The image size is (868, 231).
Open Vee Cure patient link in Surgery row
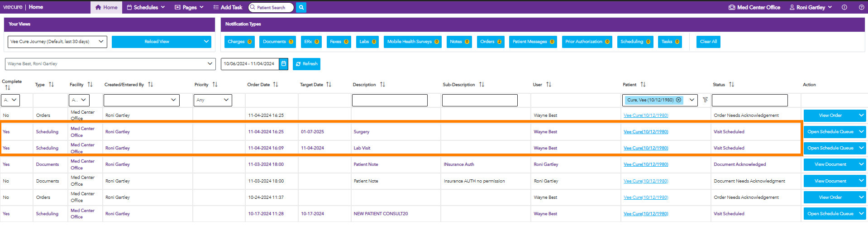coord(646,132)
